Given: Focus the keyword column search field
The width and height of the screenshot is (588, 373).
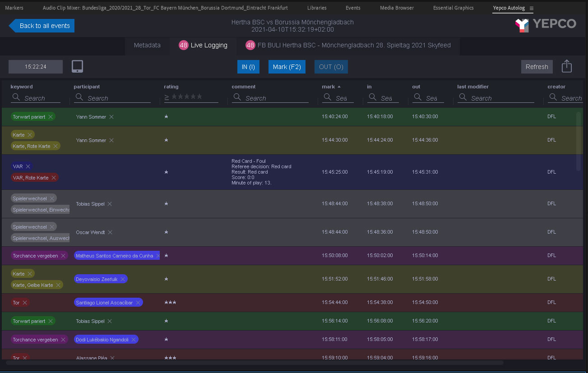Looking at the screenshot, I should (x=36, y=98).
